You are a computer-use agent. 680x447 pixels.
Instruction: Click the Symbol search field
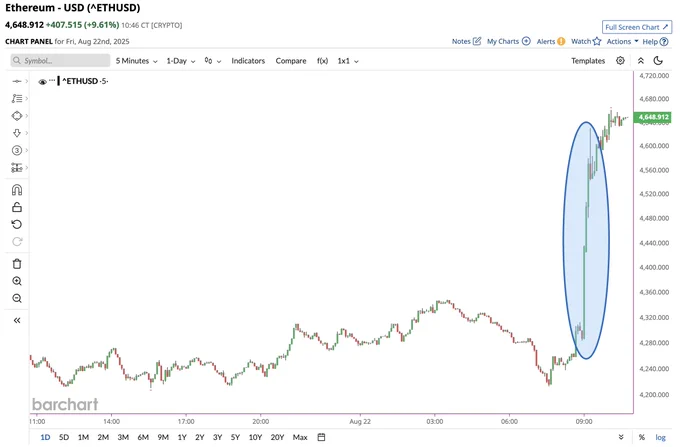60,61
